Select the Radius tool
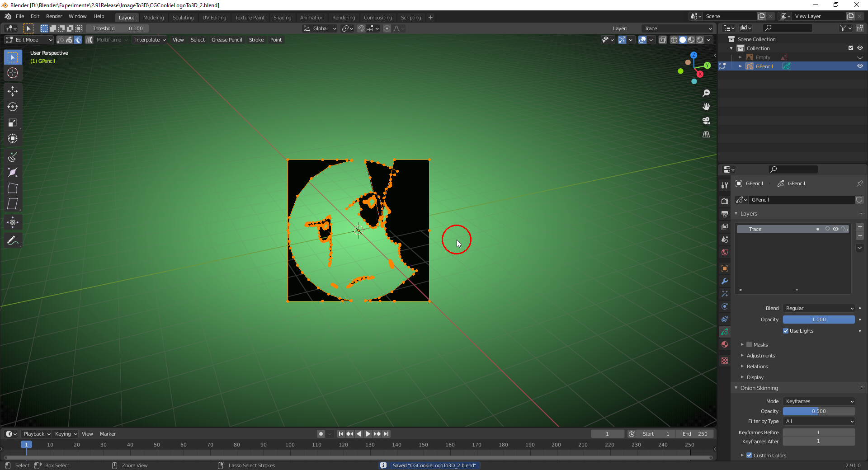This screenshot has width=868, height=470. point(13,172)
